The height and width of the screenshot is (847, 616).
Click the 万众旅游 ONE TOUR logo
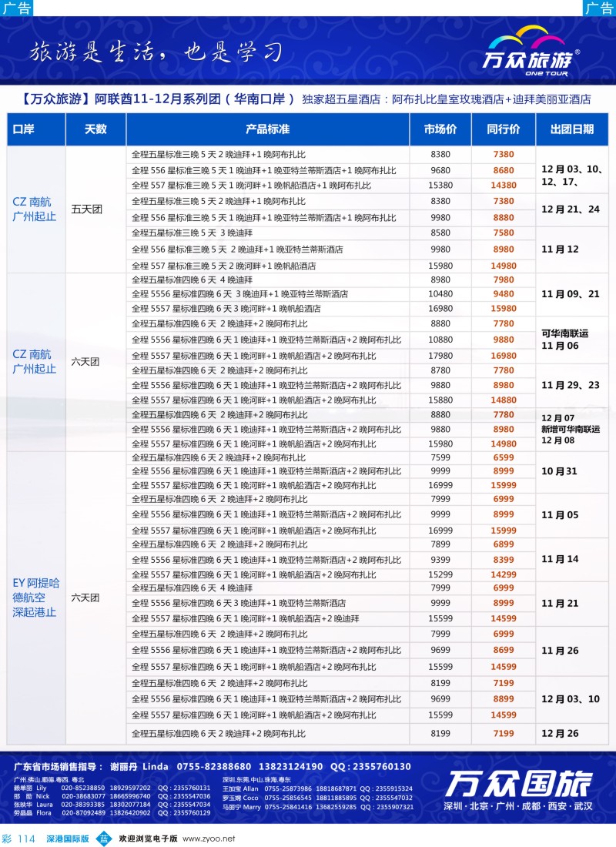click(x=530, y=52)
